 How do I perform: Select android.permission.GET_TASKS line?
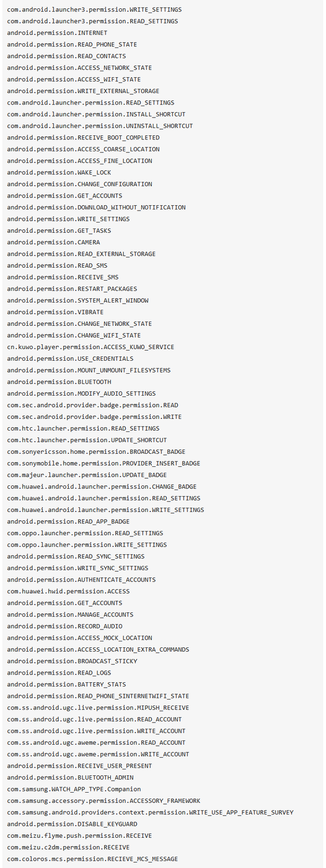[59, 231]
